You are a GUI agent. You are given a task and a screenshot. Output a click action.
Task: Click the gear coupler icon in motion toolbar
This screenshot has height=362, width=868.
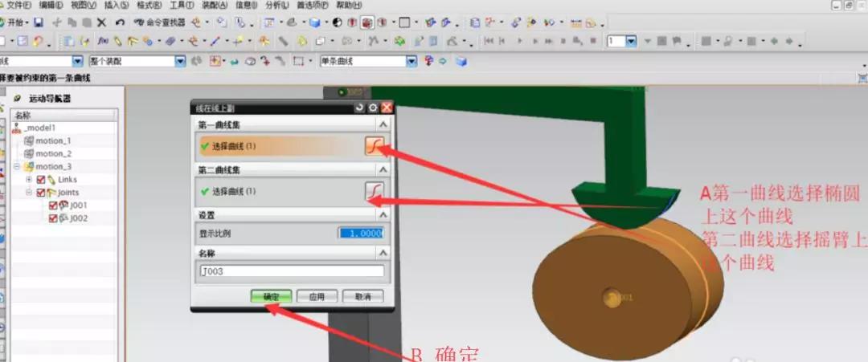tap(147, 41)
